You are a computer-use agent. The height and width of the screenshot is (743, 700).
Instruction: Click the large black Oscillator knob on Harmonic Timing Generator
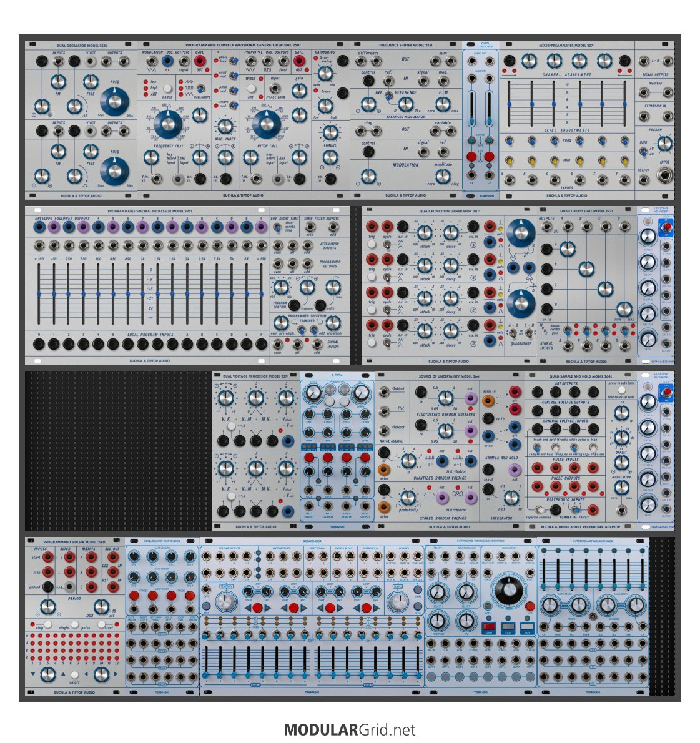pos(510,590)
